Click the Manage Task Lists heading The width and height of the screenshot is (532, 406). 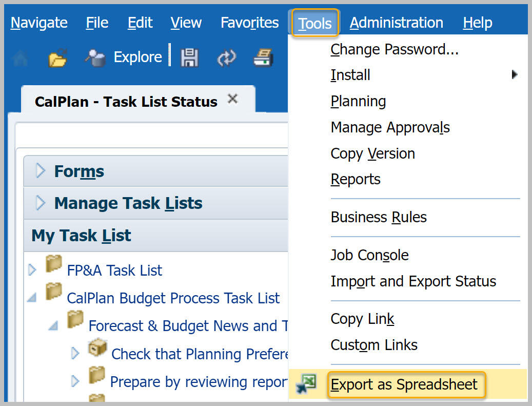128,203
